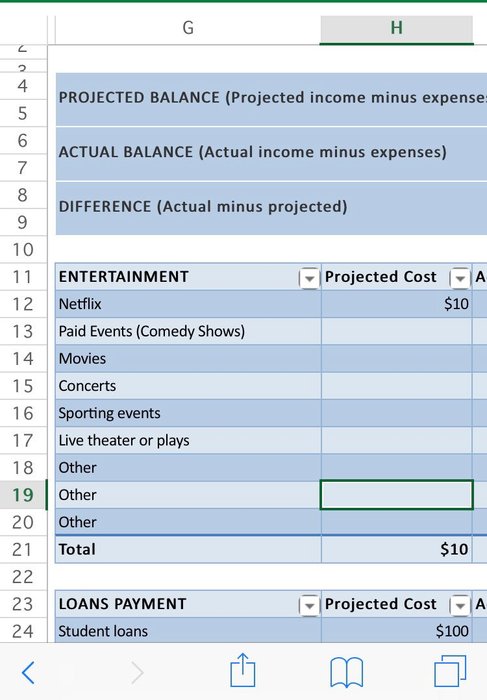Select the Netflix cell

[188, 304]
